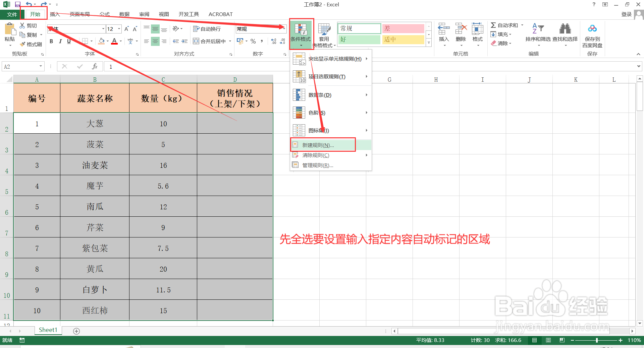The image size is (644, 348).
Task: Toggle italic formatting
Action: pos(60,41)
